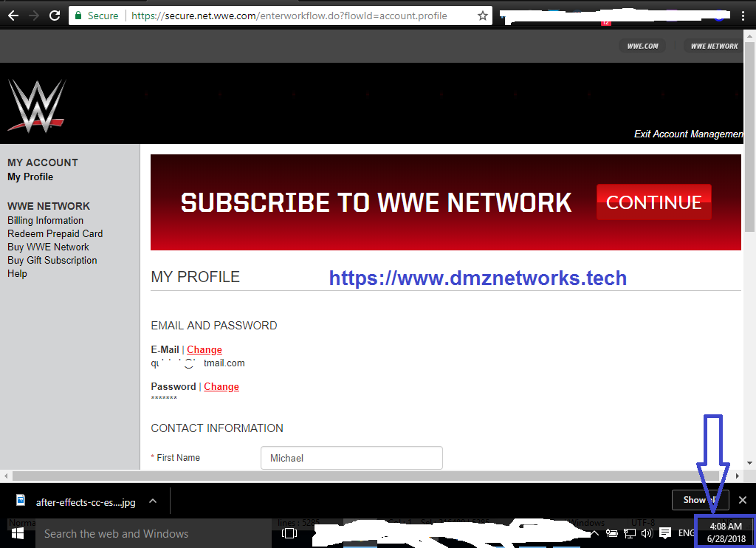Click the WWE logo

click(37, 106)
